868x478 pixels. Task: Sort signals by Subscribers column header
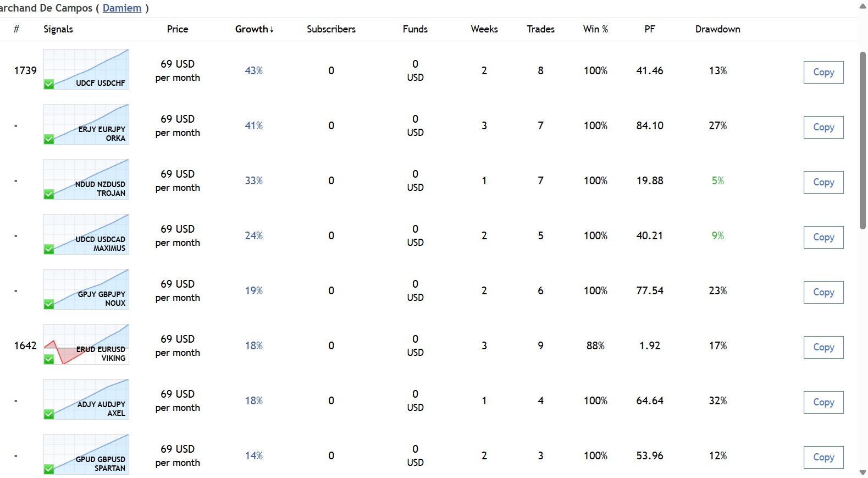pyautogui.click(x=331, y=29)
